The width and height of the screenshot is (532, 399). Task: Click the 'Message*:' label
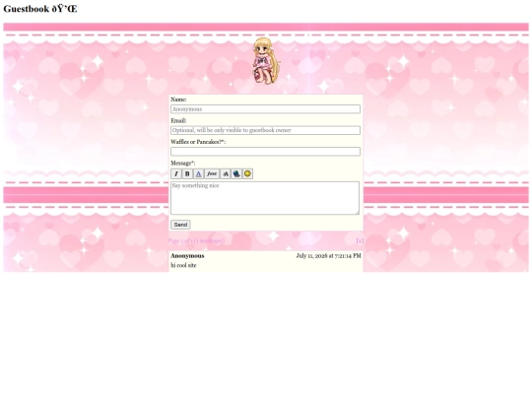click(x=183, y=164)
